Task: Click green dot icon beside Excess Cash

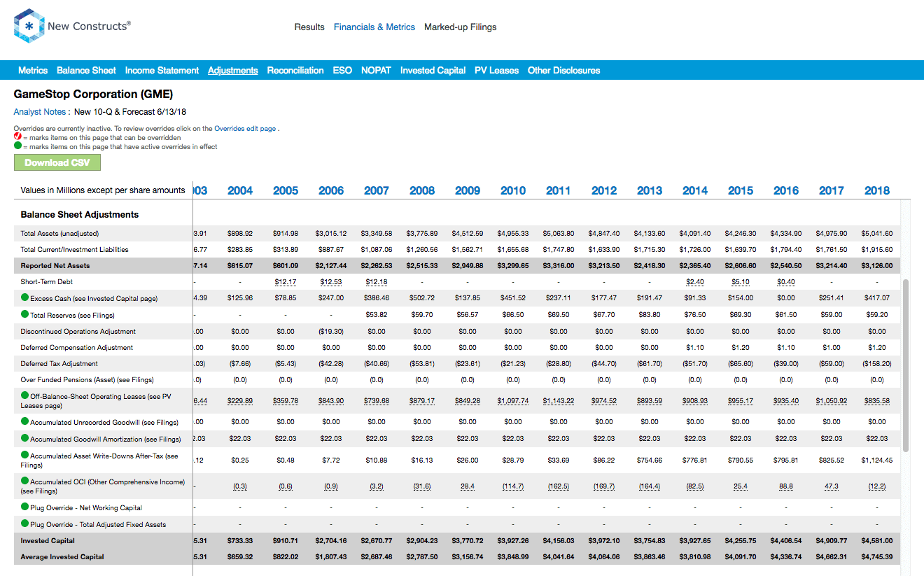Action: pyautogui.click(x=25, y=297)
